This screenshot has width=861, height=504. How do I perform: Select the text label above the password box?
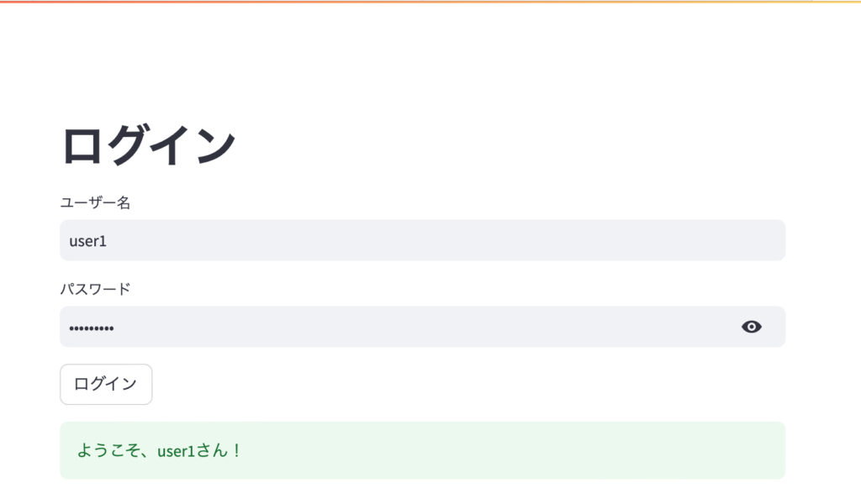[x=95, y=289]
